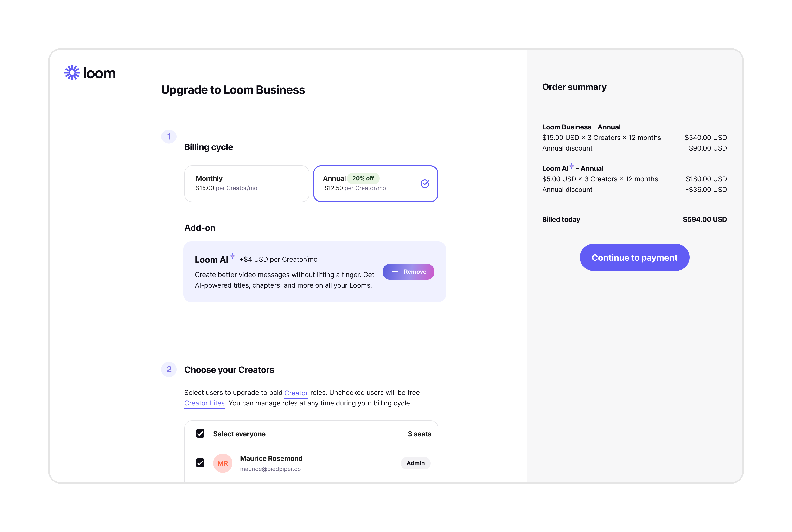This screenshot has width=792, height=532.
Task: Click the "+$4 USD per Creator/mo" price text
Action: click(278, 259)
